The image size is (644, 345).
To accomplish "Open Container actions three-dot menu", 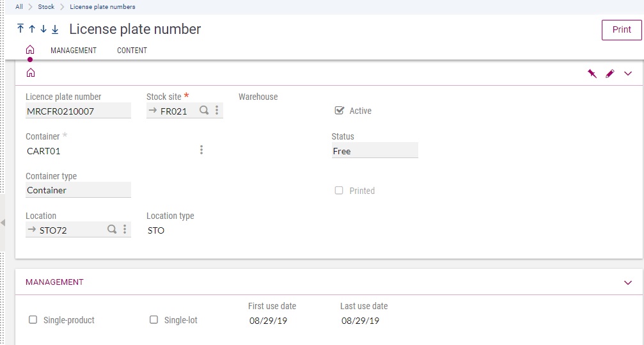I will click(201, 150).
